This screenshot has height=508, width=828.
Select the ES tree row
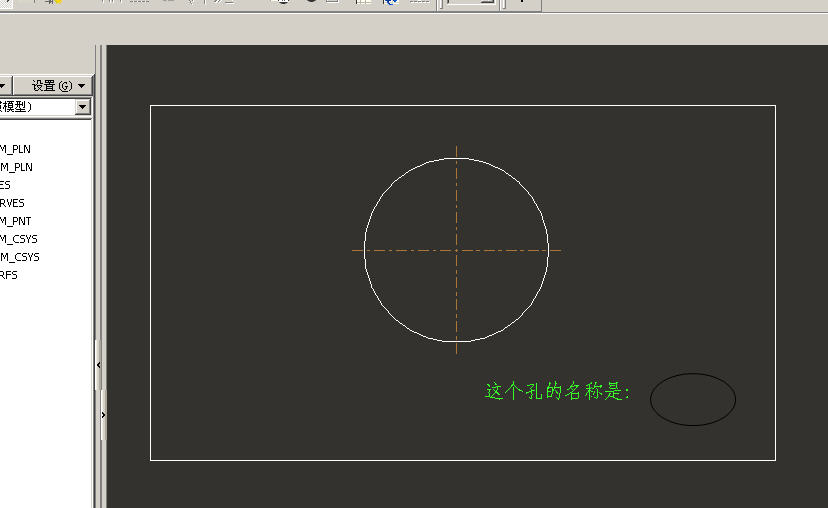click(5, 185)
